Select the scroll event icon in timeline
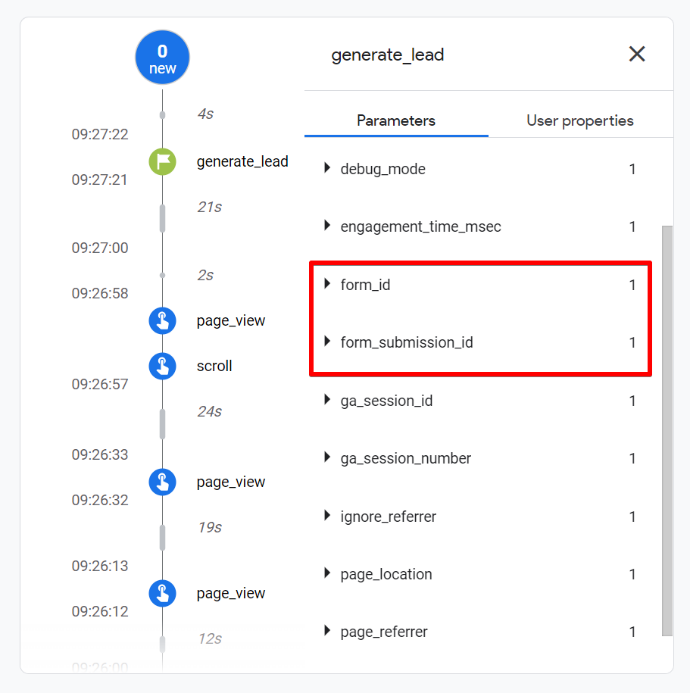This screenshot has height=693, width=690. tap(162, 366)
